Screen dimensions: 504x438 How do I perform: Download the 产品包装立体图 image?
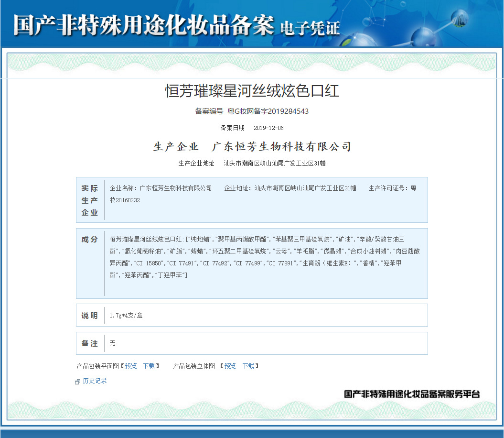(x=248, y=366)
